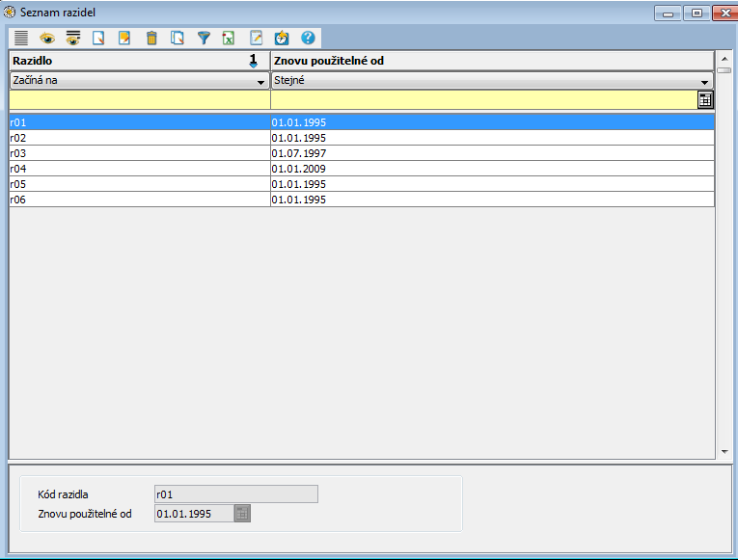Click the scrollbar down arrow of the list
This screenshot has width=738, height=560.
point(724,451)
